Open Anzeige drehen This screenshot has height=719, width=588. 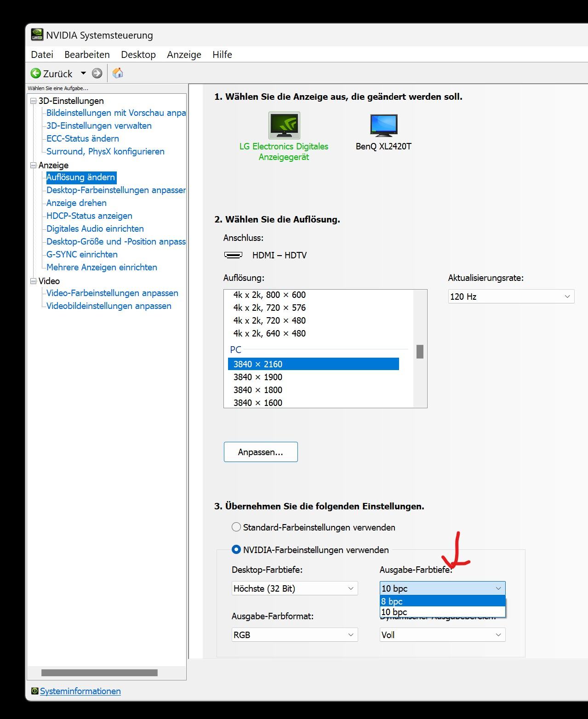[x=76, y=203]
